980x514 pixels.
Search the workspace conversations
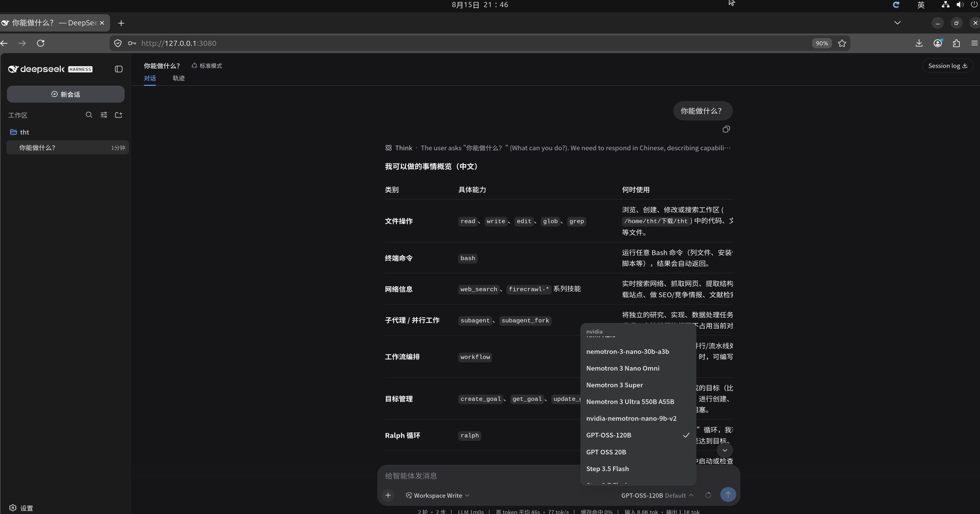point(89,115)
